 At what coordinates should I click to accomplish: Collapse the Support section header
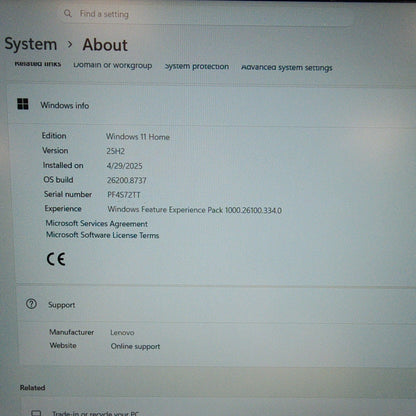[217, 304]
